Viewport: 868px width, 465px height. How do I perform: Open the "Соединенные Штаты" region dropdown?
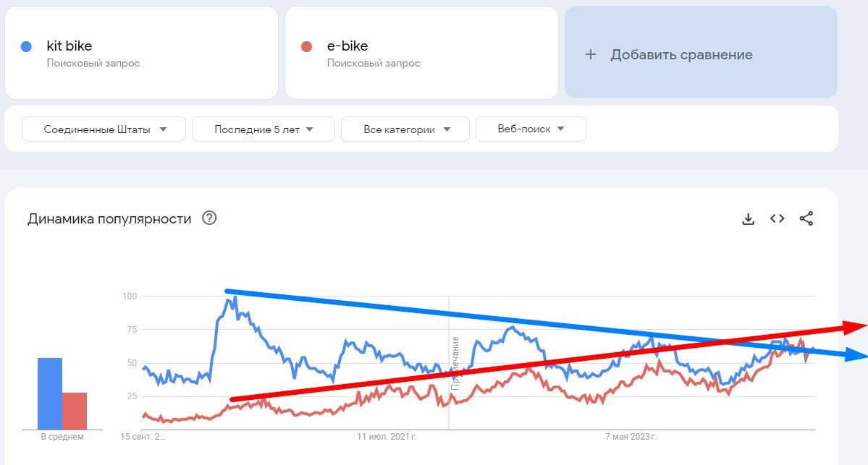pos(104,129)
